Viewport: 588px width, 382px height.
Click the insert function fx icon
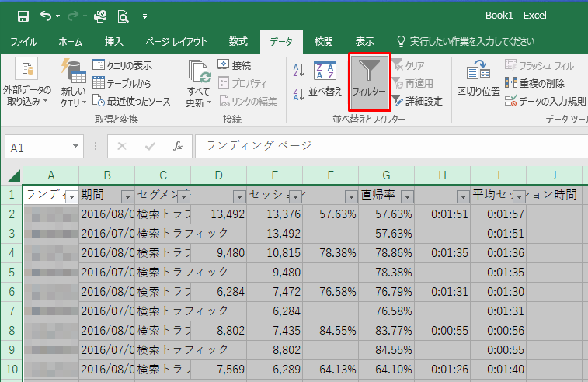click(x=178, y=146)
